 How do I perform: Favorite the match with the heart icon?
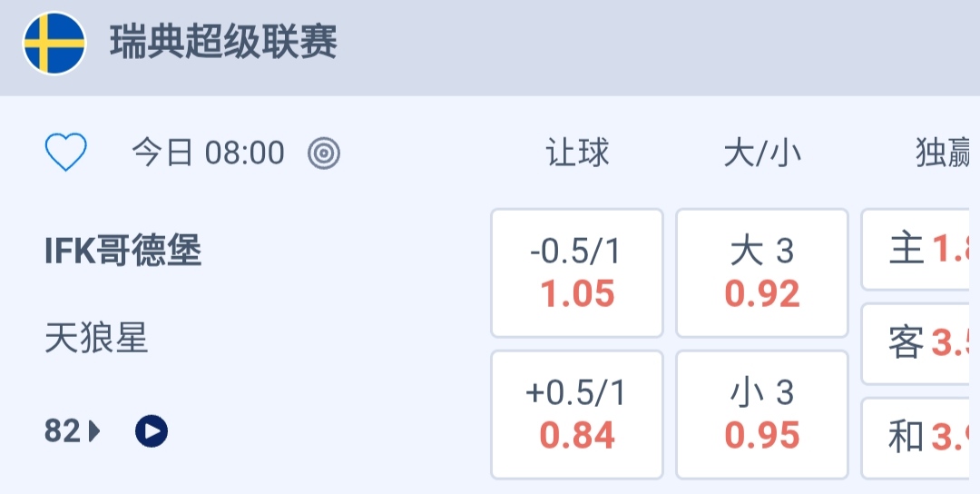66,153
